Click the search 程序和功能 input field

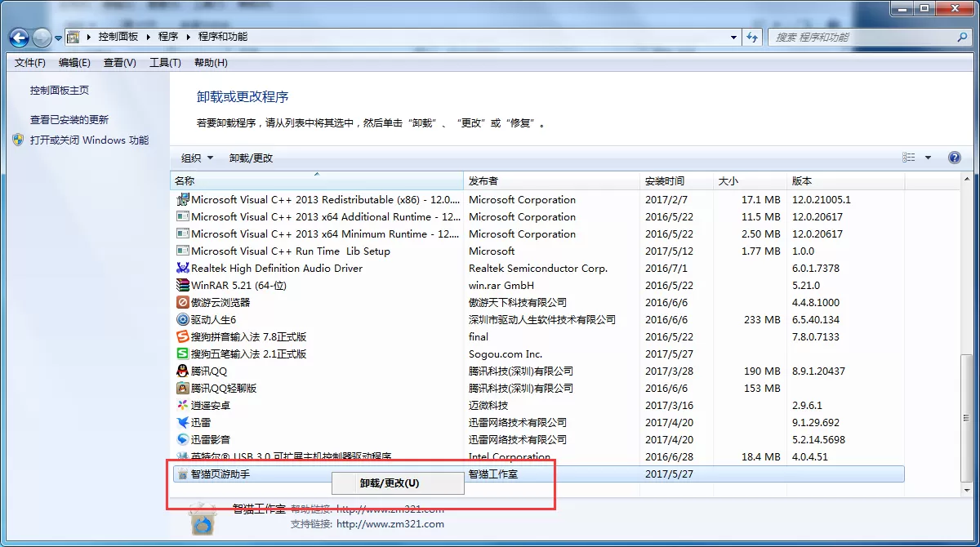(862, 37)
